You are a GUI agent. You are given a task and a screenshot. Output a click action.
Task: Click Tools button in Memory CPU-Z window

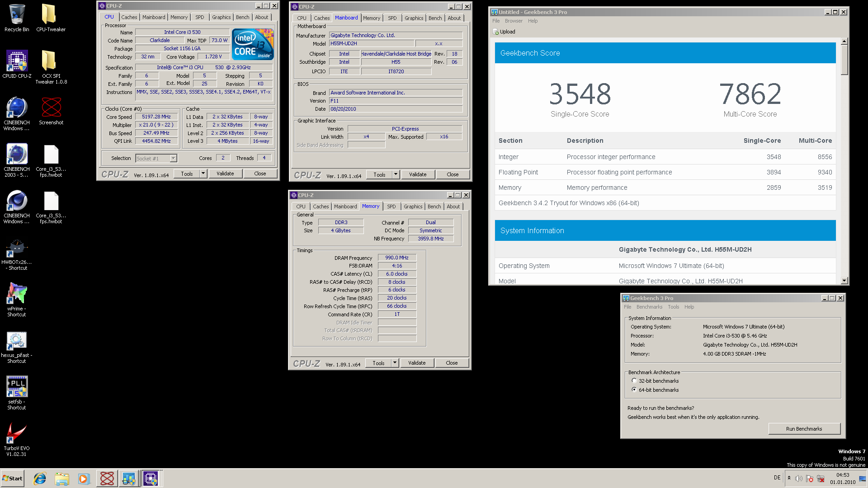pyautogui.click(x=378, y=363)
